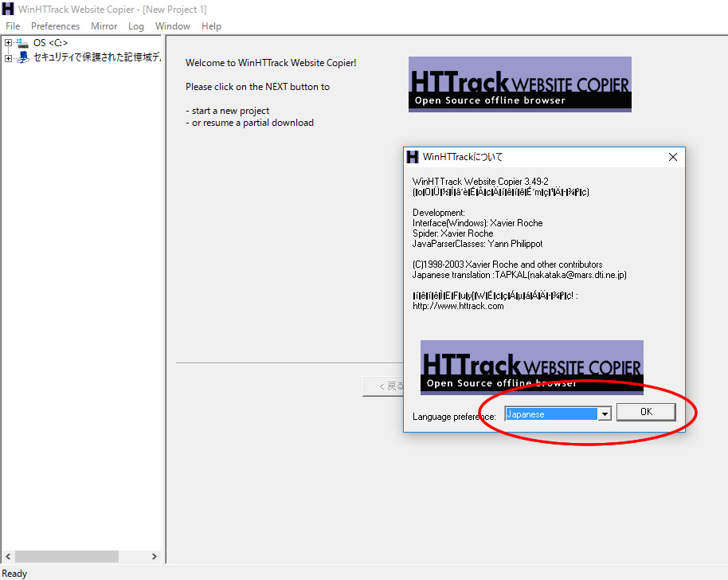This screenshot has height=580, width=728.
Task: Open the File menu
Action: click(13, 25)
